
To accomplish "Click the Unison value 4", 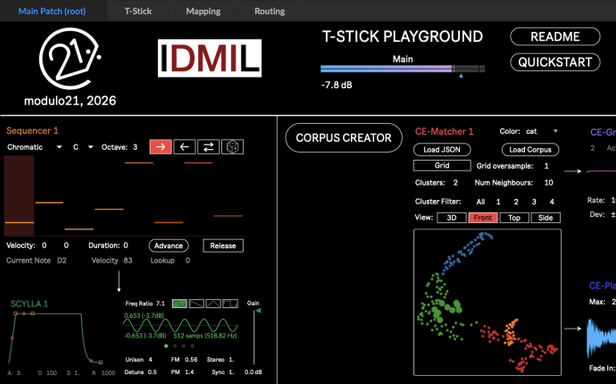I will 150,360.
